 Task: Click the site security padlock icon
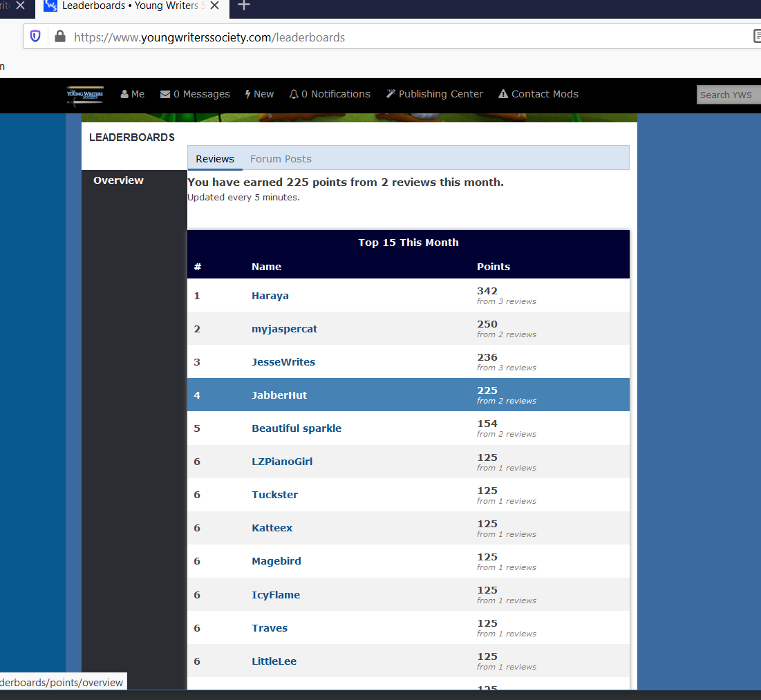point(60,37)
